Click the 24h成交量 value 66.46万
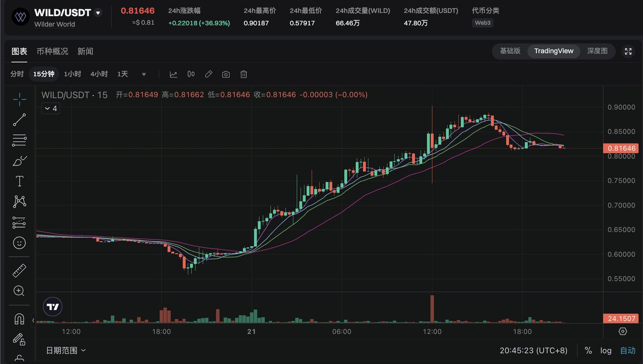This screenshot has width=643, height=364. [348, 23]
